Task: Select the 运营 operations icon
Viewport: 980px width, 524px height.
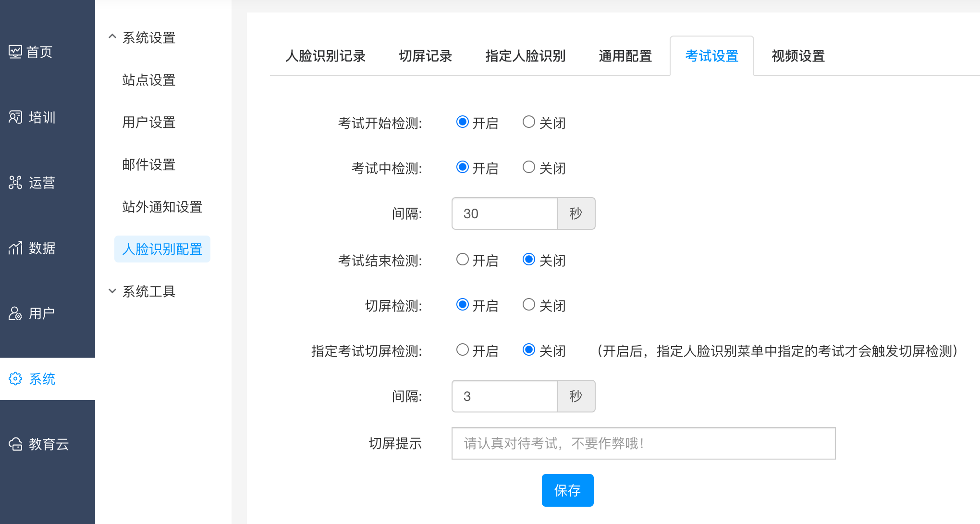Action: pos(15,182)
